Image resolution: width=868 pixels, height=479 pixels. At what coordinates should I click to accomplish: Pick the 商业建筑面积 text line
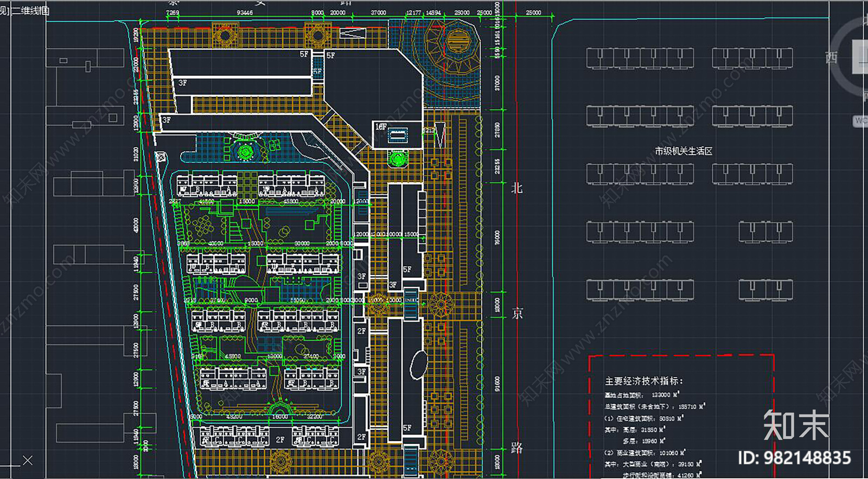click(x=645, y=452)
